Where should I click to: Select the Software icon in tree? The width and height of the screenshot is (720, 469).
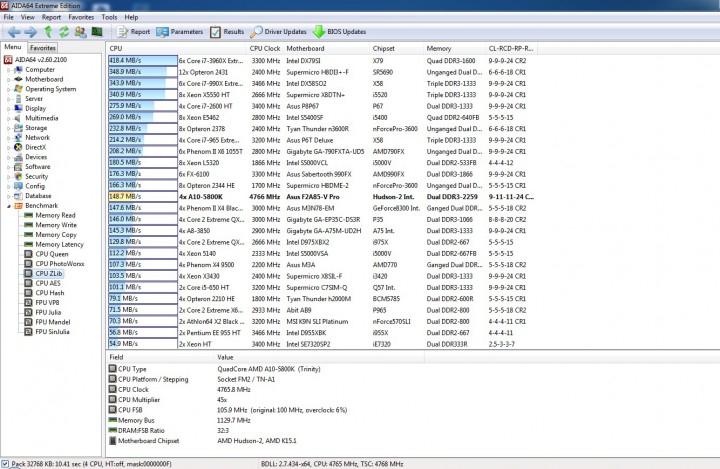click(18, 167)
